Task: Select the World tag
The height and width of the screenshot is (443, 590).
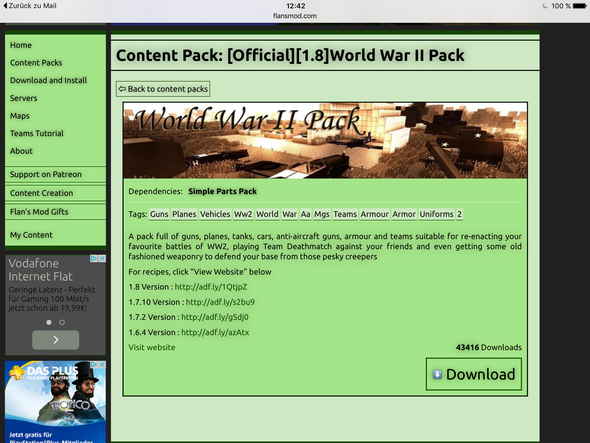Action: pyautogui.click(x=267, y=214)
